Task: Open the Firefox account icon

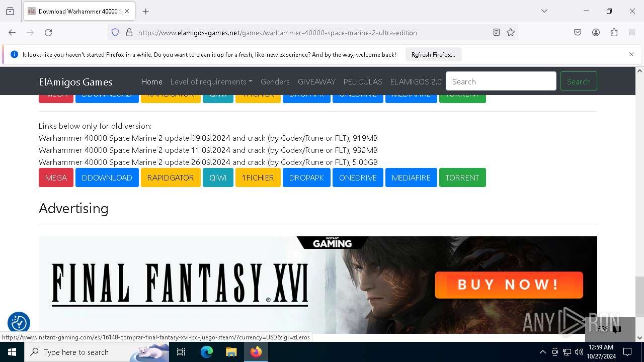Action: tap(596, 32)
